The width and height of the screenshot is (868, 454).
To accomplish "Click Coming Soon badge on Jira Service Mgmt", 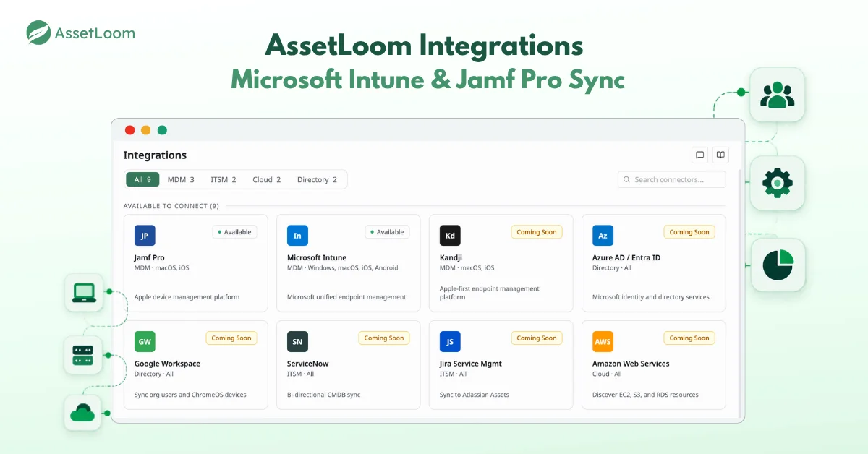I will (537, 338).
